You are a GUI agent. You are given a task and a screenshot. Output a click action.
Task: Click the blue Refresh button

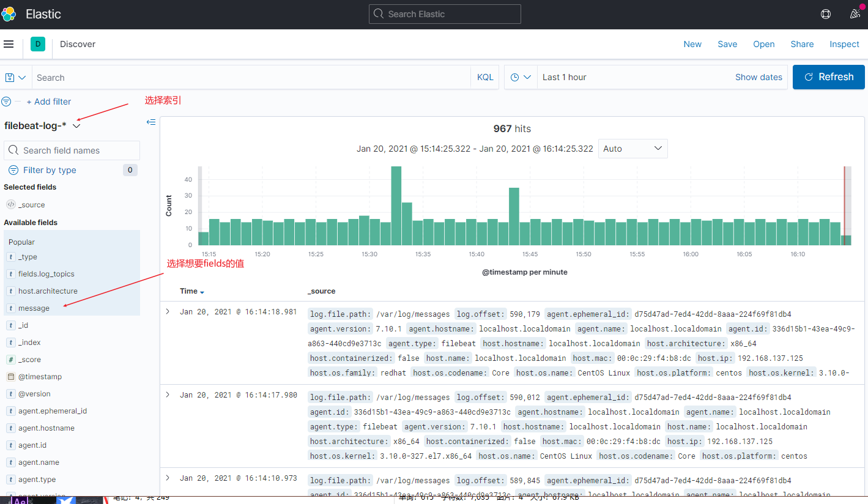pos(829,77)
